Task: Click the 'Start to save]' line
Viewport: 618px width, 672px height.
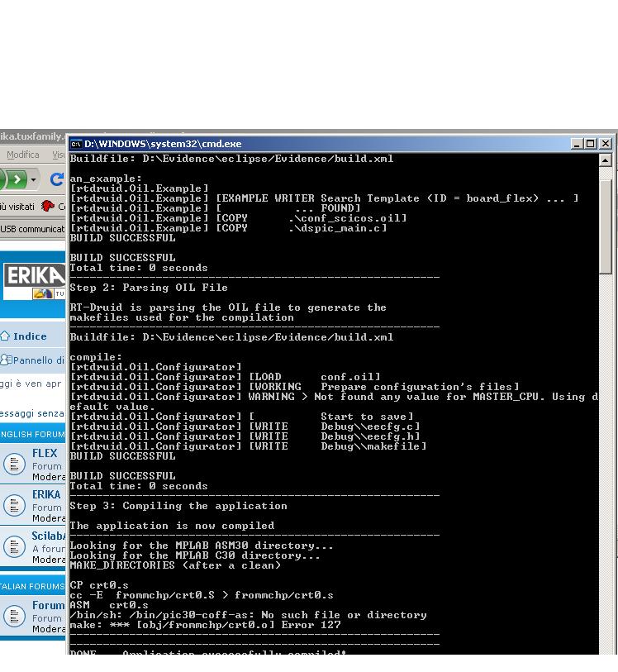Action: (x=241, y=417)
